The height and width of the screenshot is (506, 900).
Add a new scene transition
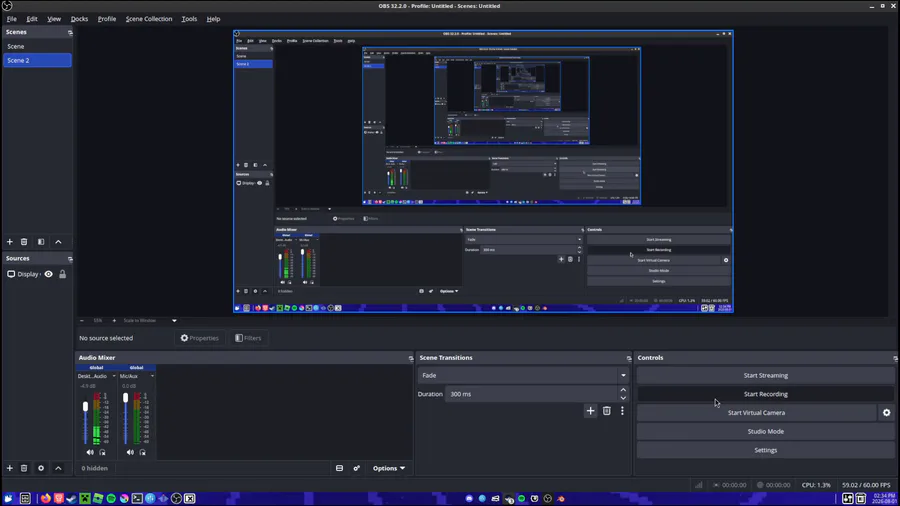tap(590, 411)
